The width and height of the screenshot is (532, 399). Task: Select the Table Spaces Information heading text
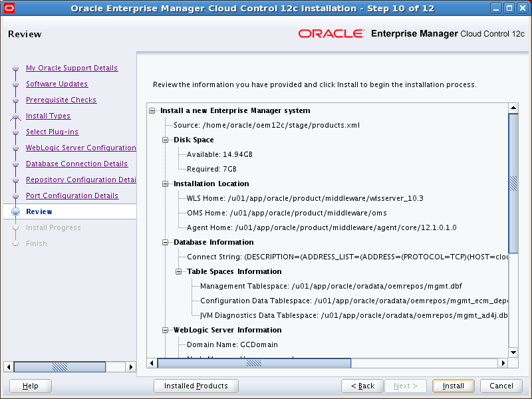pos(234,271)
